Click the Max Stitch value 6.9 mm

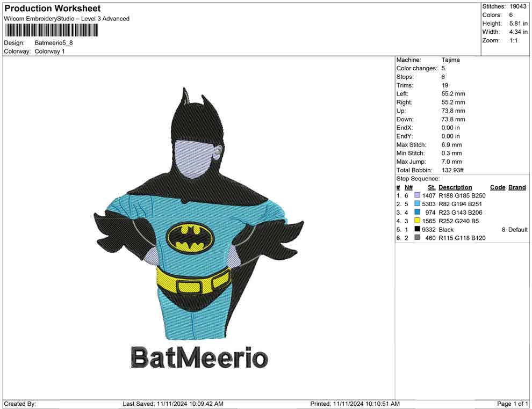451,145
